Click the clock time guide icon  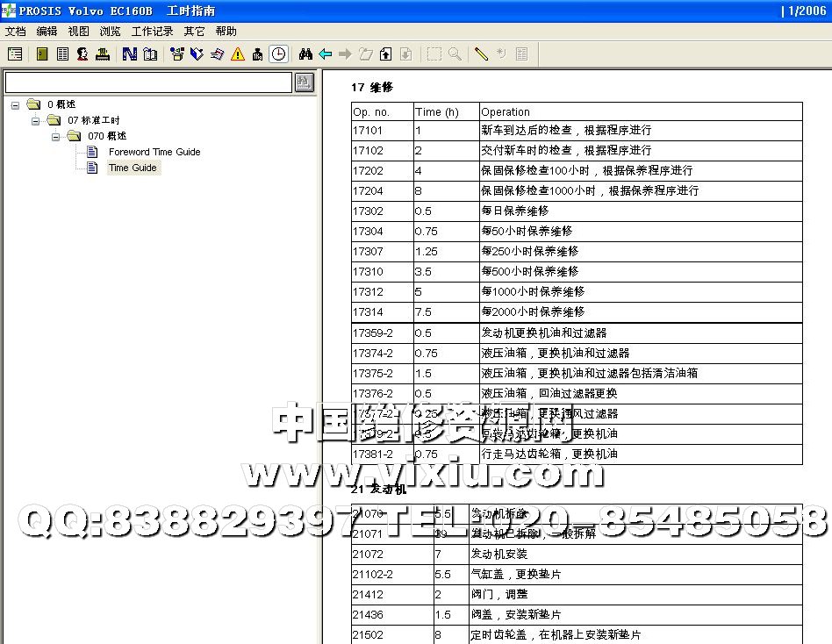278,54
